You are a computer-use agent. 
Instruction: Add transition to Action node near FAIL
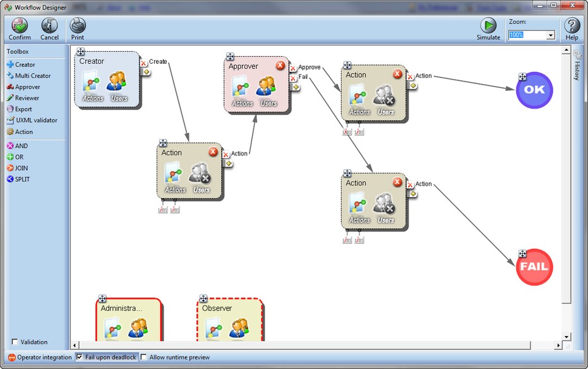(x=413, y=194)
